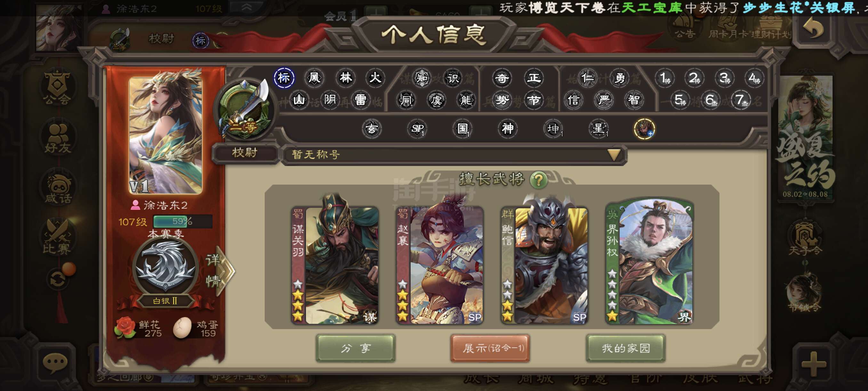This screenshot has width=868, height=391.
Task: Click the golden plus icon bottom right
Action: point(813,364)
